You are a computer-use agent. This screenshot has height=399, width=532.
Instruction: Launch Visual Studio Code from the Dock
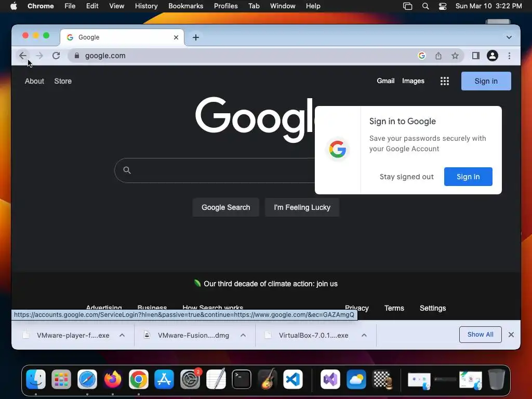point(293,379)
